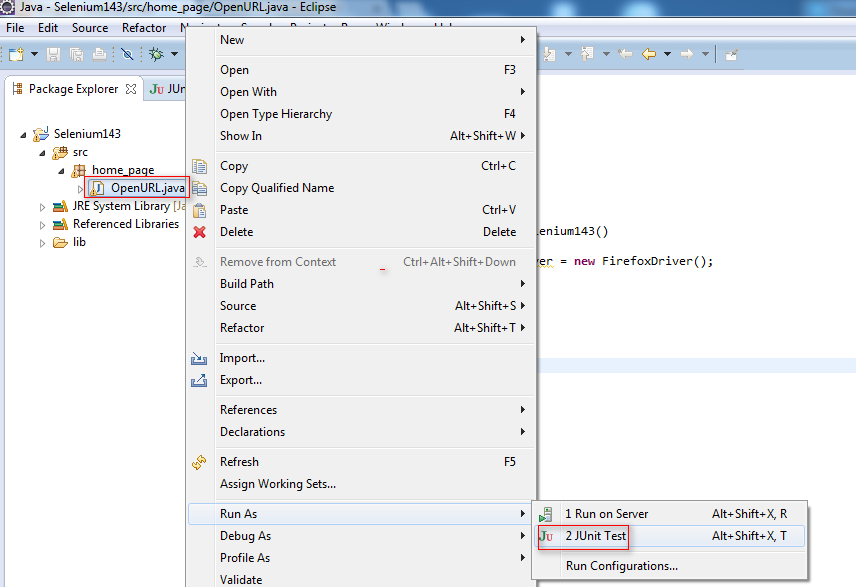Click the red X Delete icon

point(199,232)
